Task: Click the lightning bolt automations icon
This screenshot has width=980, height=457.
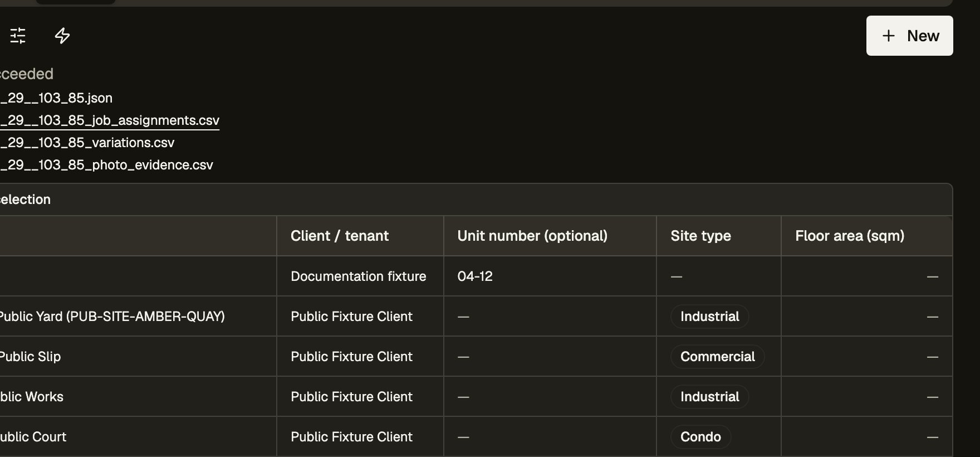Action: (62, 36)
